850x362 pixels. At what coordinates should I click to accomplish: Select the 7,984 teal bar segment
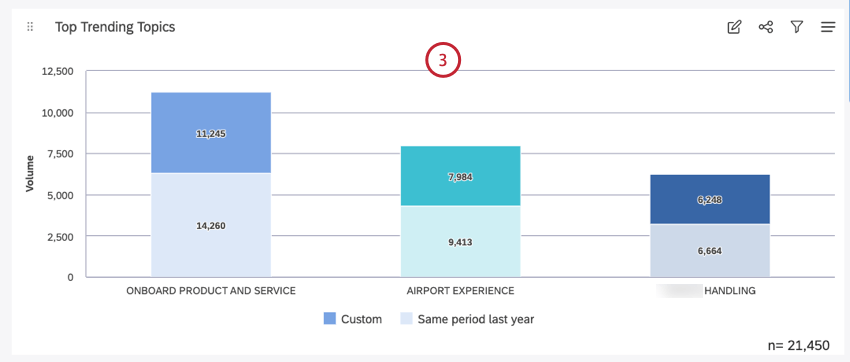tap(460, 176)
